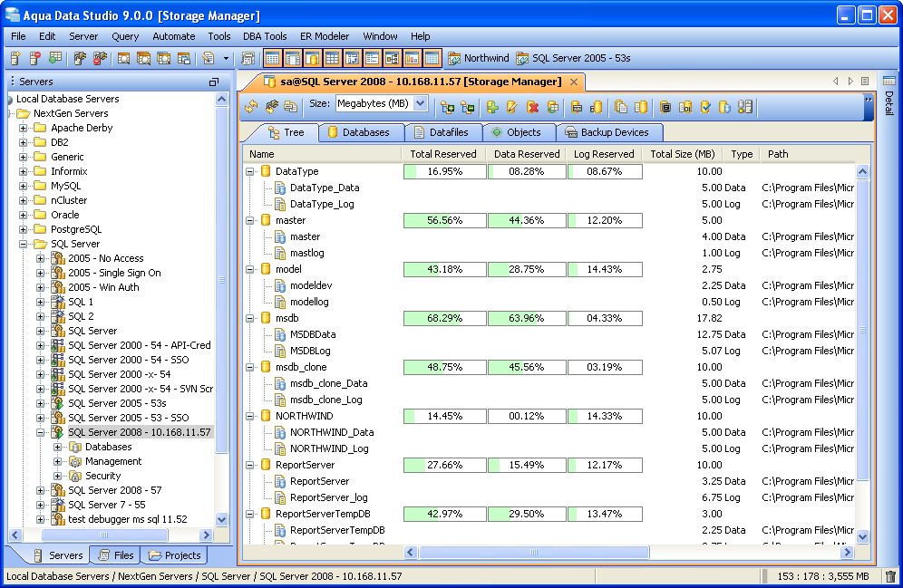The height and width of the screenshot is (588, 903).
Task: Click the Northwind connection shortcut
Action: [479, 58]
